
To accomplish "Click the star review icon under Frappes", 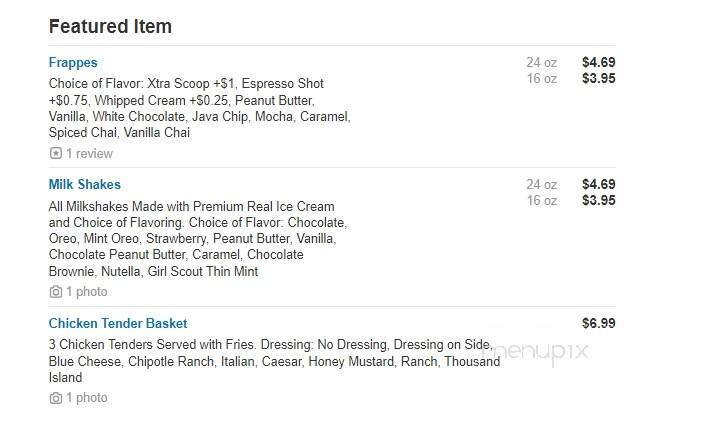I will pyautogui.click(x=55, y=154).
